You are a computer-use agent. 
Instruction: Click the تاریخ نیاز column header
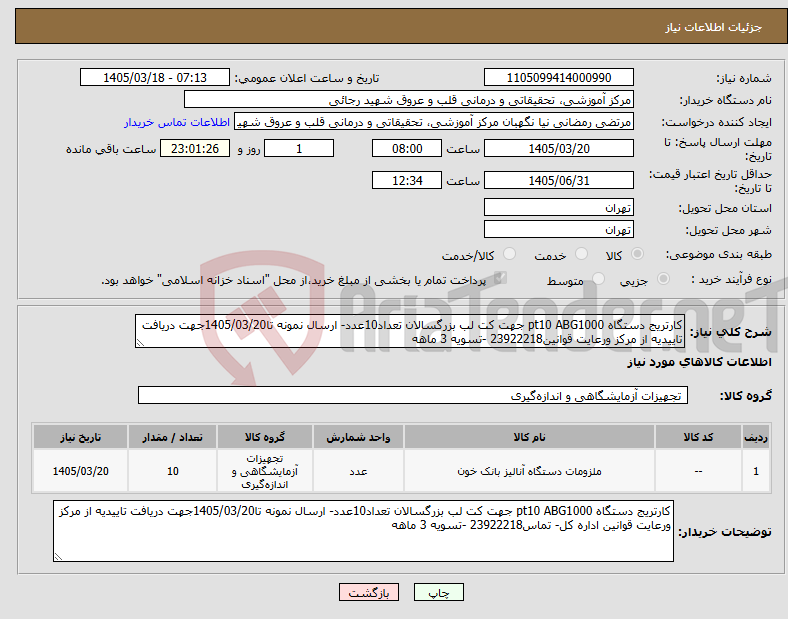click(x=80, y=437)
